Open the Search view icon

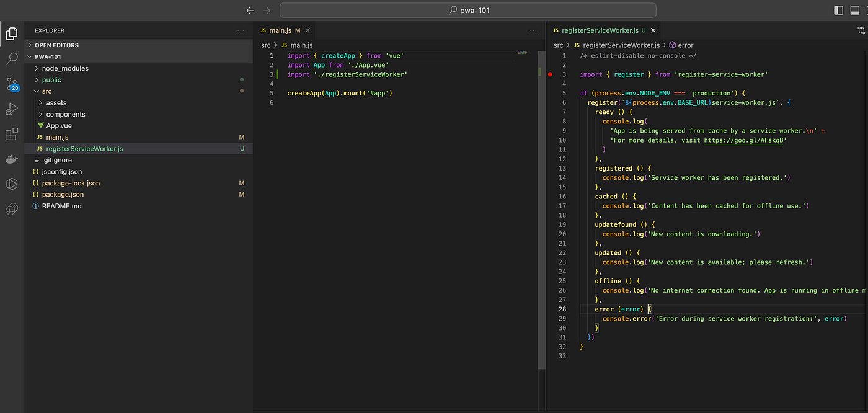[11, 59]
